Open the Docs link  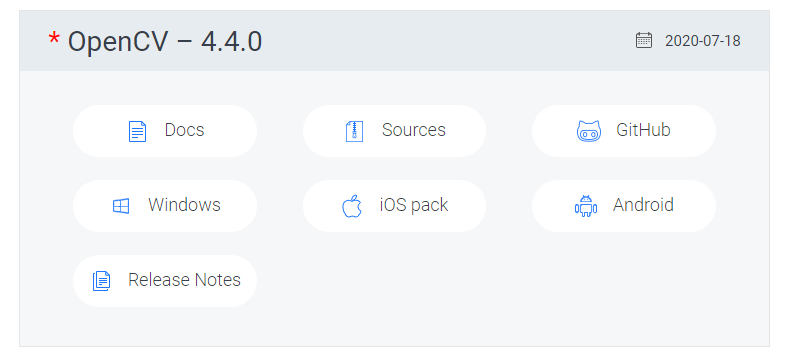coord(165,131)
